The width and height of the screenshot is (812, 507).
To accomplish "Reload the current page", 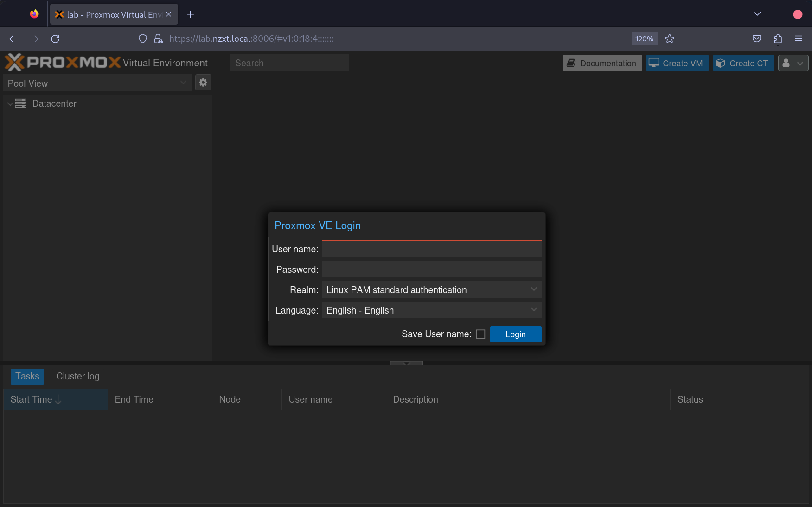I will [x=55, y=39].
